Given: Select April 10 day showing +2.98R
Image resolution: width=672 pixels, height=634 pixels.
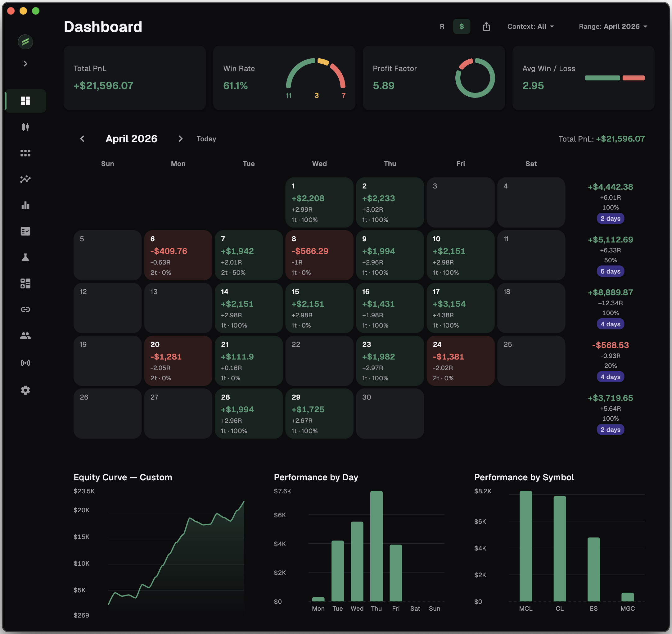Looking at the screenshot, I should [460, 255].
